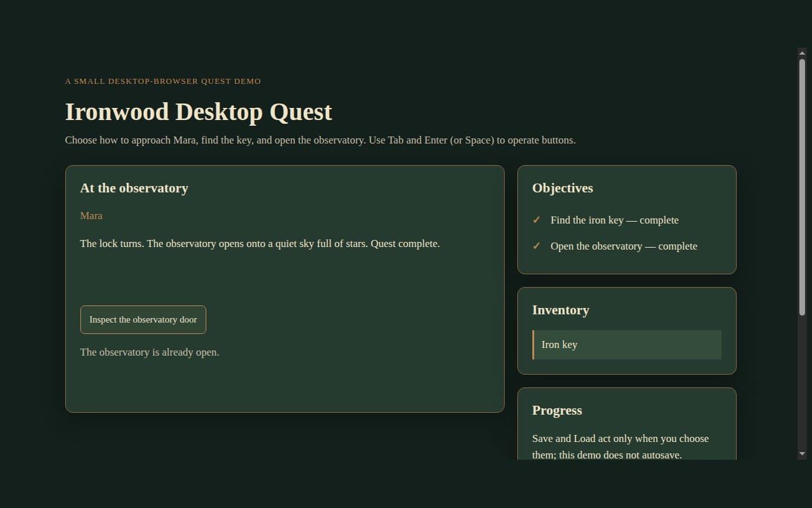This screenshot has height=508, width=812.
Task: Click the Progress heading
Action: point(557,410)
